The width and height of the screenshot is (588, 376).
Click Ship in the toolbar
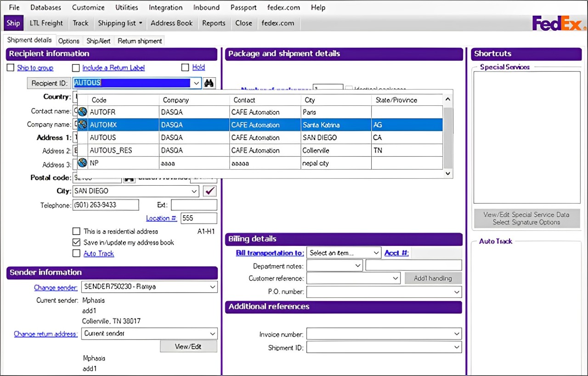13,23
